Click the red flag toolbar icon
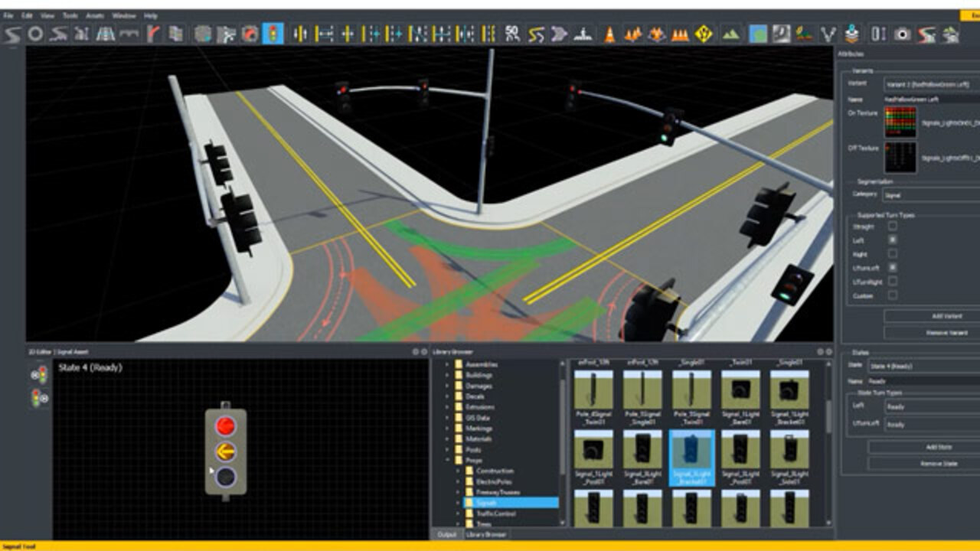The width and height of the screenshot is (980, 551). click(153, 34)
